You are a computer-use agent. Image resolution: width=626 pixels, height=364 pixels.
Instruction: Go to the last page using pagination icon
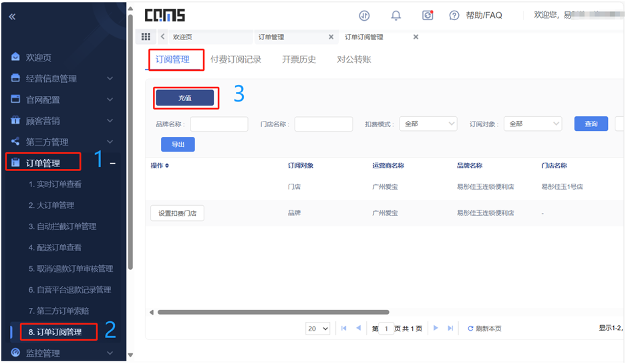(x=450, y=328)
